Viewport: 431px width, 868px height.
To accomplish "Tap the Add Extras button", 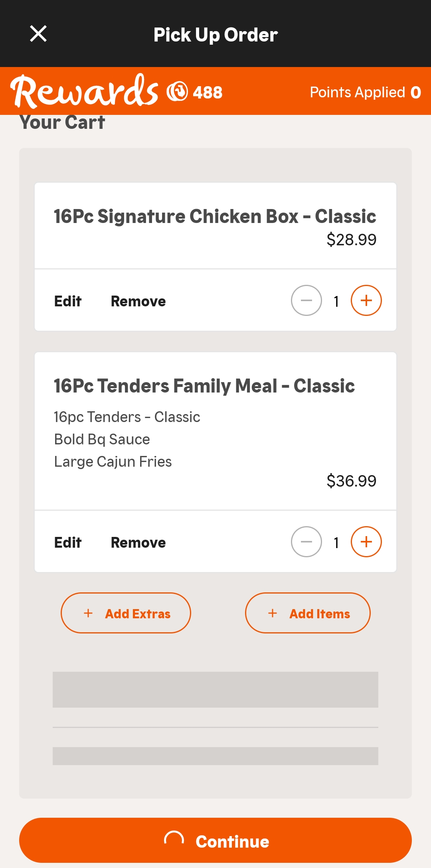I will pos(126,613).
